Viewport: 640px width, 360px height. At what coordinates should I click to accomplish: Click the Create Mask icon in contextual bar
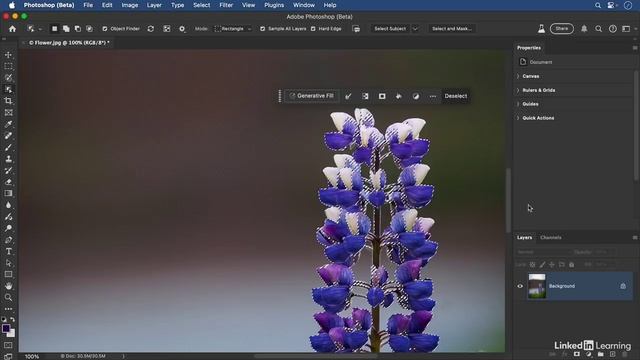coord(382,96)
